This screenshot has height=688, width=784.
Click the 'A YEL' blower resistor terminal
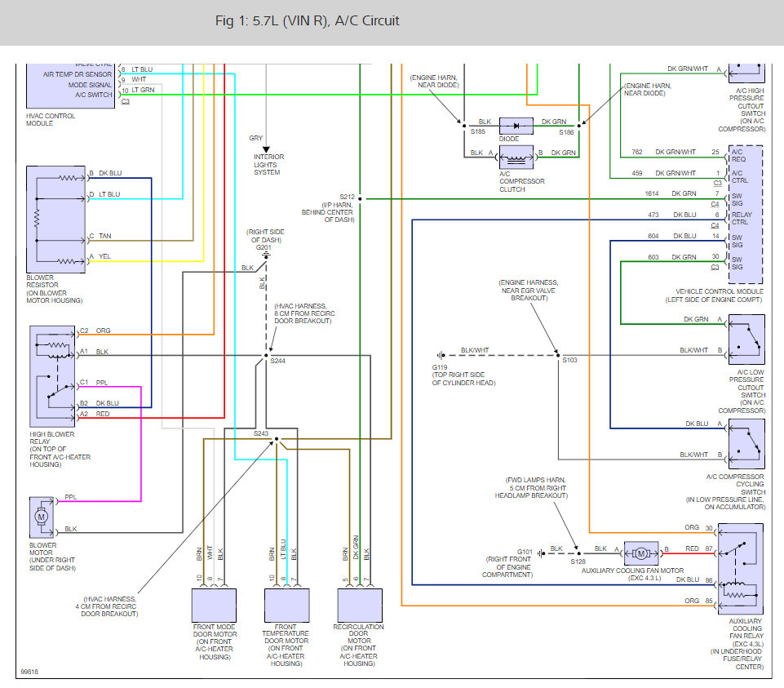100,256
